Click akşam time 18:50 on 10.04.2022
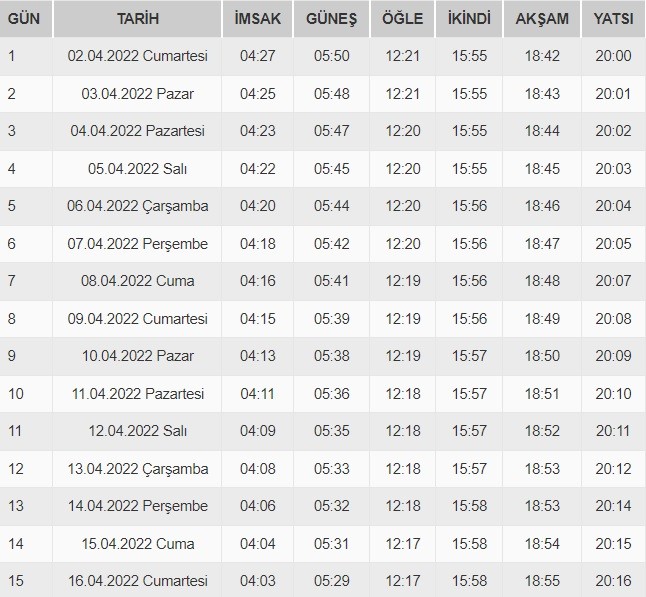 click(x=542, y=356)
